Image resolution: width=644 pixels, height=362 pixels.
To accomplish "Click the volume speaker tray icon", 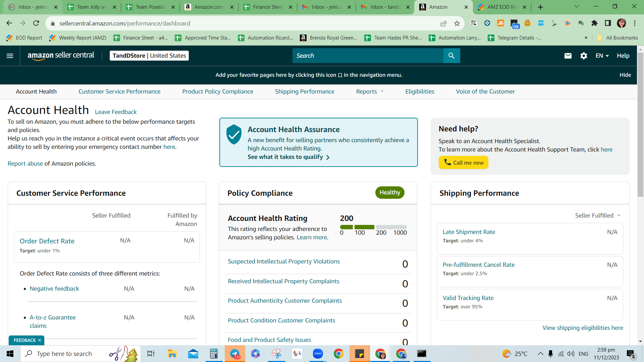I will pos(571,354).
